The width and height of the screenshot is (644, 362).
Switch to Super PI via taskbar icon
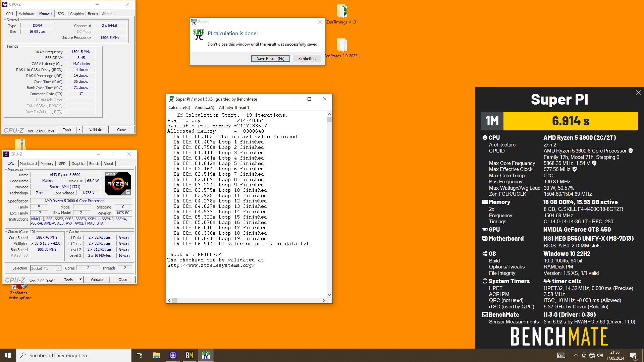206,355
